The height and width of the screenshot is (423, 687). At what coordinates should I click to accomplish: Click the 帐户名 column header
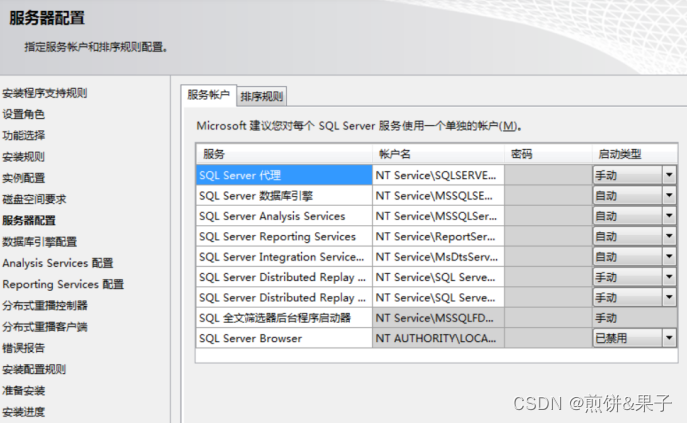[438, 154]
